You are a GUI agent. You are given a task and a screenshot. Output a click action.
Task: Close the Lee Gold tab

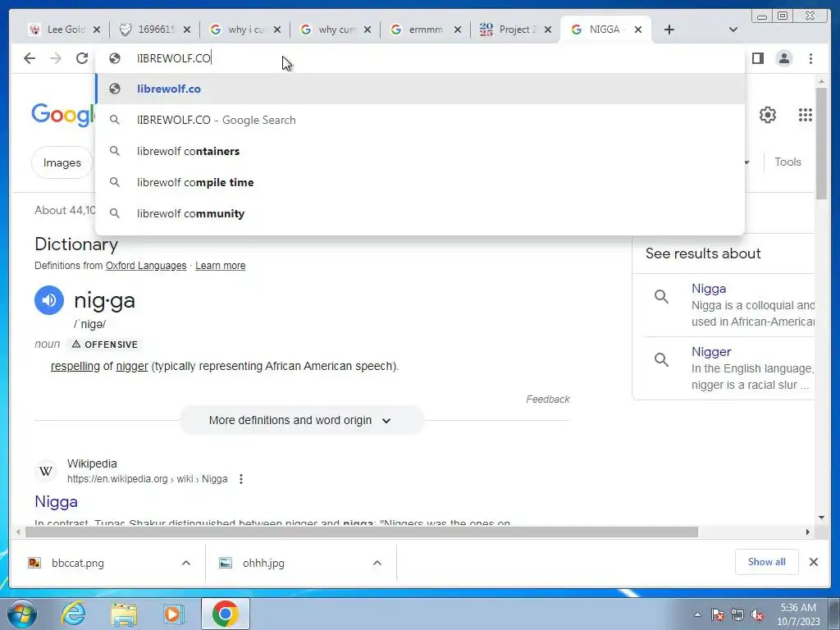pos(97,30)
